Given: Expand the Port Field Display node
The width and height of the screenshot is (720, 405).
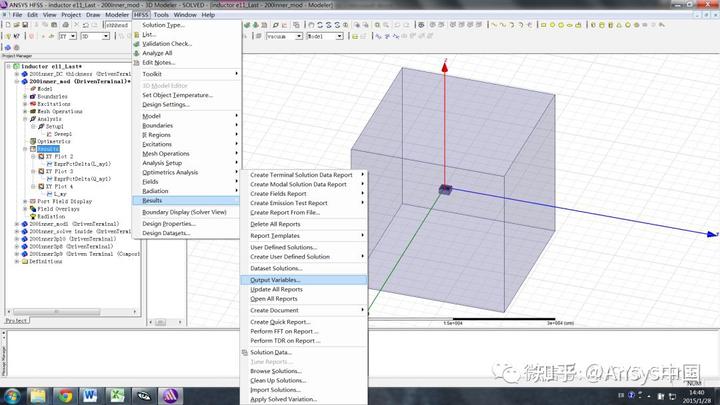Looking at the screenshot, I should [25, 201].
